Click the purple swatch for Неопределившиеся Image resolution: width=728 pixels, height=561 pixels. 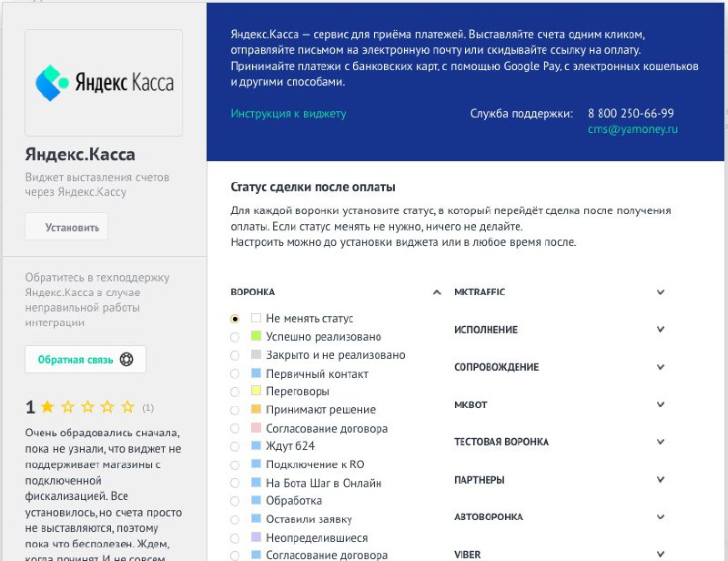pos(256,536)
